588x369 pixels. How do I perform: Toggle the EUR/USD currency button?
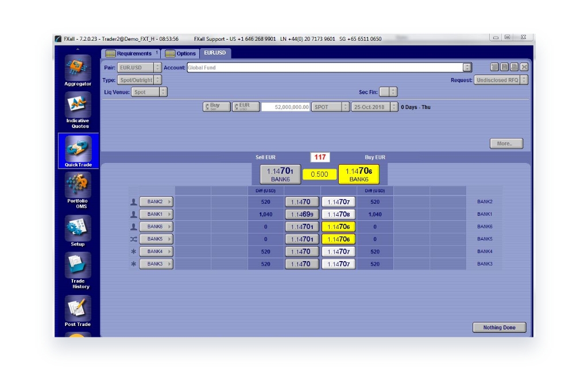click(x=245, y=107)
